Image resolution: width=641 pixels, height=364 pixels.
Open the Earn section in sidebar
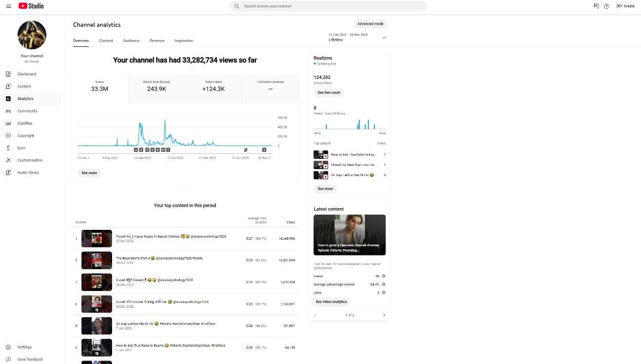(32, 148)
